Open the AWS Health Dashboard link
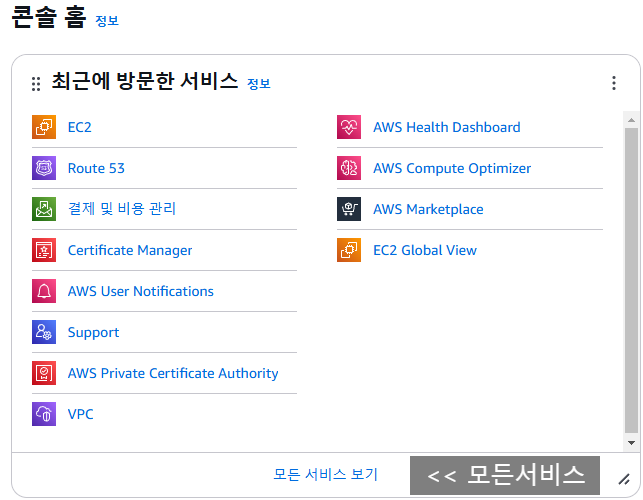This screenshot has height=500, width=643. (447, 127)
